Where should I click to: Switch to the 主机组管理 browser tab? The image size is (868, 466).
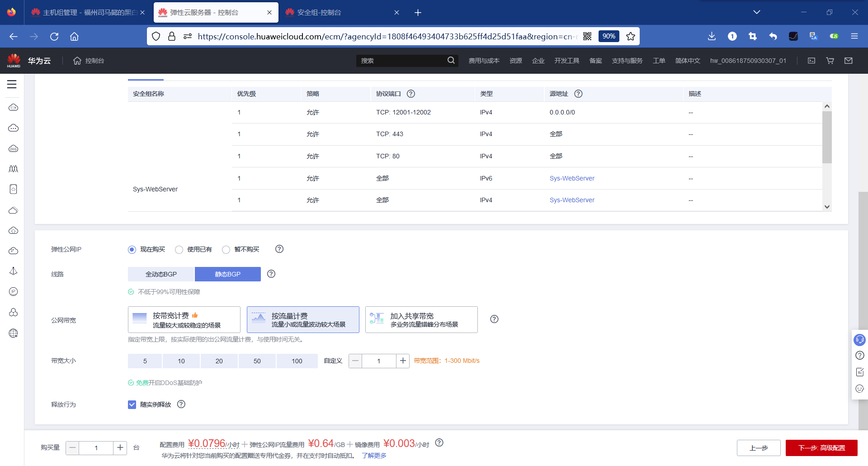click(88, 12)
